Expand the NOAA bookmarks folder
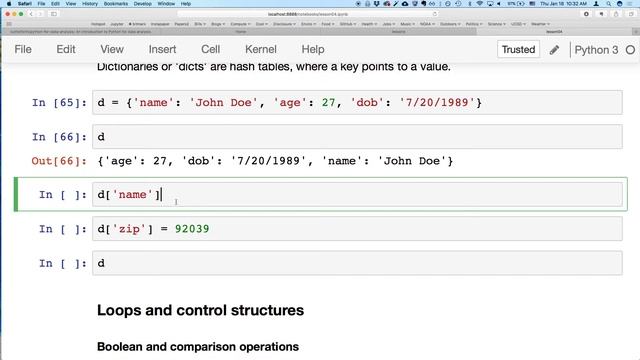640x360 pixels. (x=427, y=24)
